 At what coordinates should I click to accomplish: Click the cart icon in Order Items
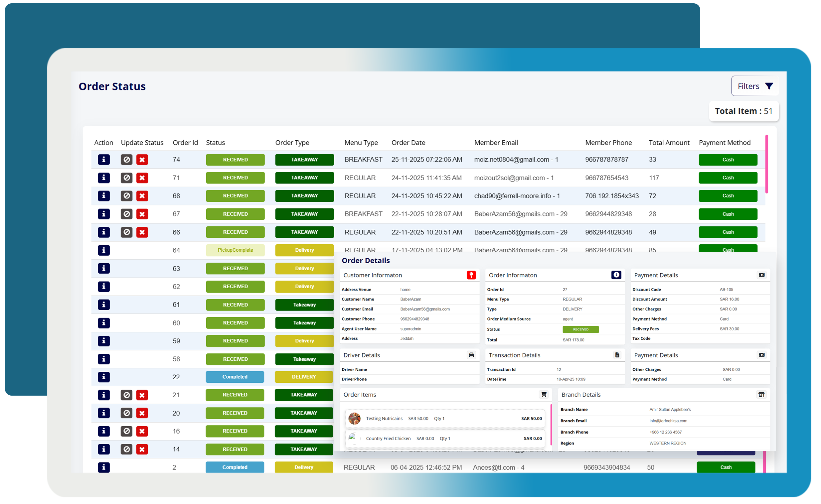coord(543,394)
